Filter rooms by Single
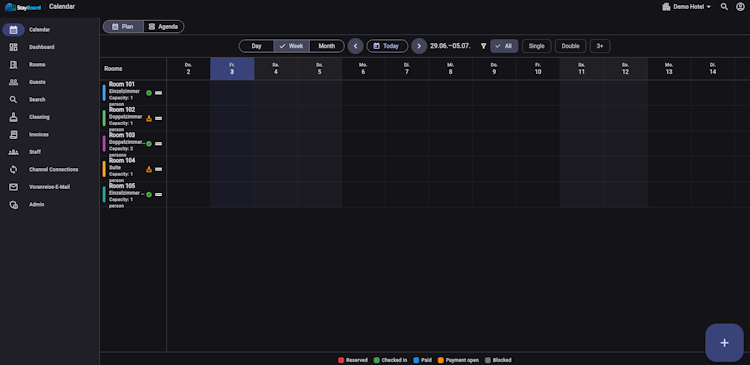The image size is (750, 365). 537,46
